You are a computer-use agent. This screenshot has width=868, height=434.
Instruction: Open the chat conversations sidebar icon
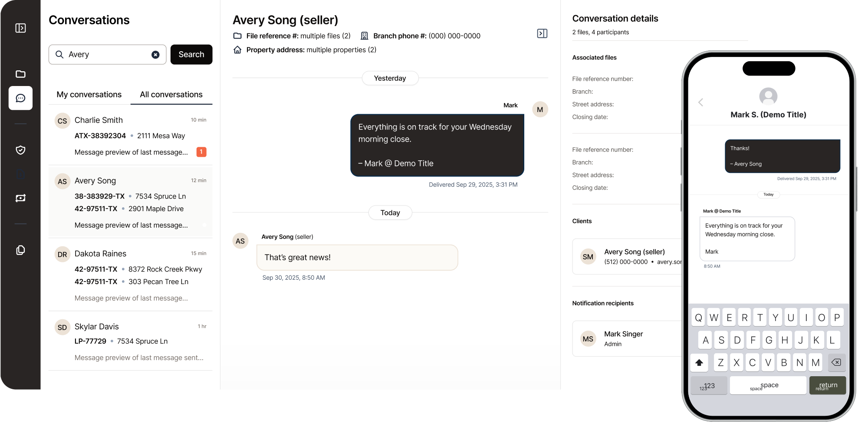pyautogui.click(x=20, y=98)
